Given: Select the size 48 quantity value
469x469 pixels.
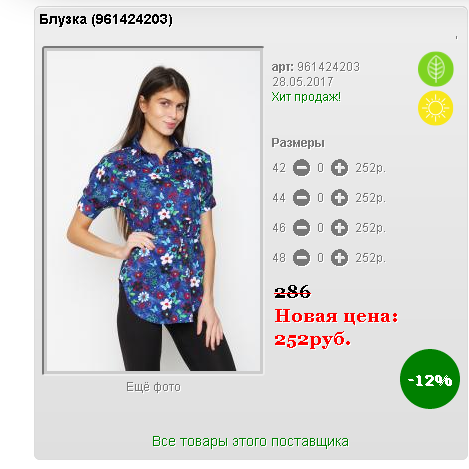Looking at the screenshot, I should point(320,258).
